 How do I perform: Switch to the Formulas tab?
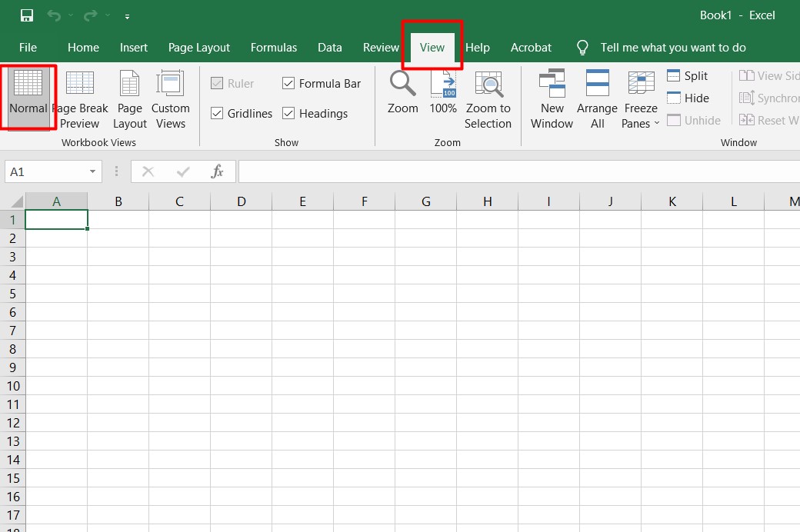[x=273, y=48]
